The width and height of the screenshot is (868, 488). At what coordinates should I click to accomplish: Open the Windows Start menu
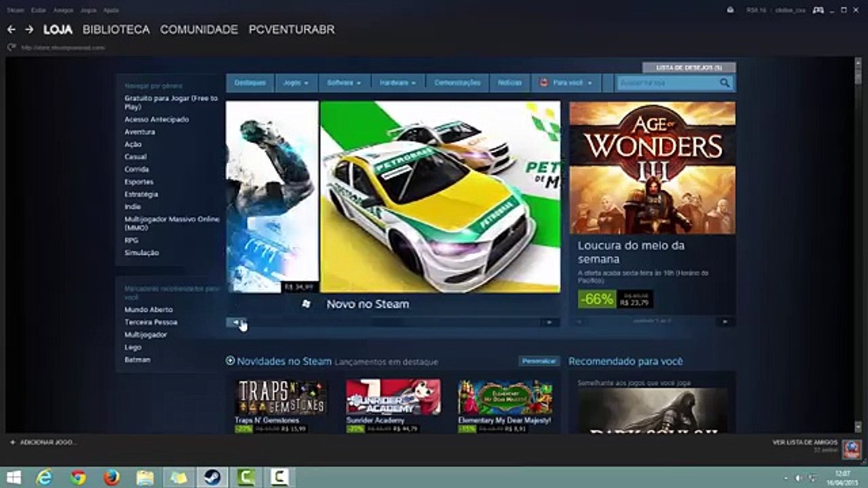coord(14,478)
